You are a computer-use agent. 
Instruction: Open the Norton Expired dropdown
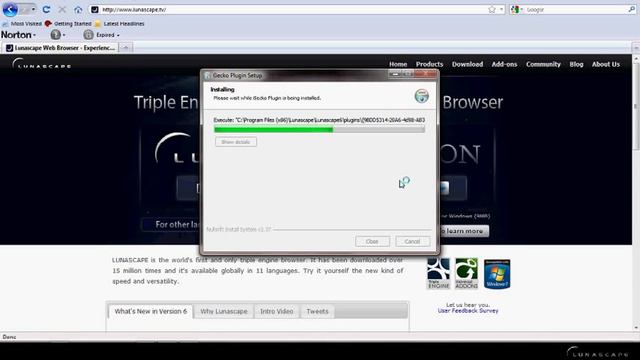pos(102,35)
